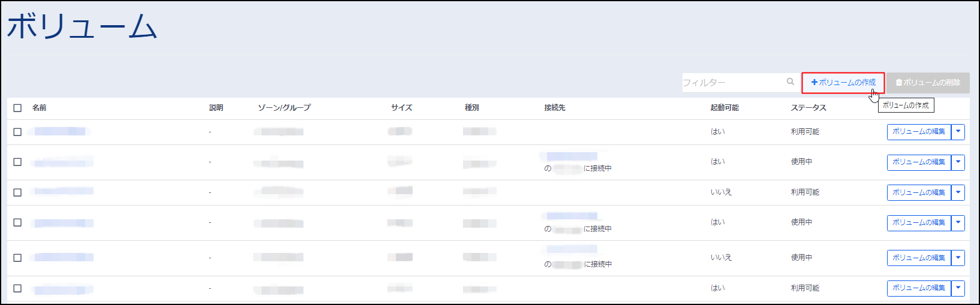
Task: Type in the フィルター search field
Action: pyautogui.click(x=732, y=83)
